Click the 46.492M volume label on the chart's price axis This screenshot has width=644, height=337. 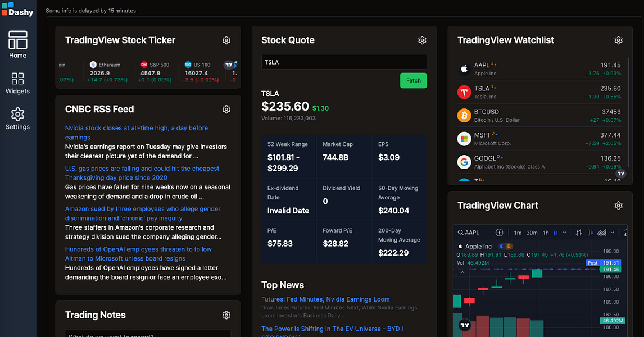(613, 321)
